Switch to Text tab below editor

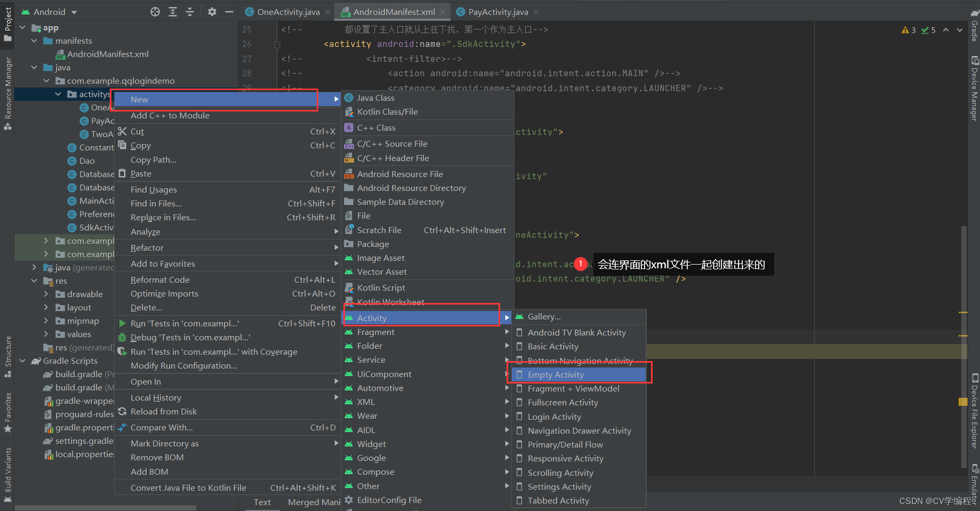pyautogui.click(x=262, y=502)
